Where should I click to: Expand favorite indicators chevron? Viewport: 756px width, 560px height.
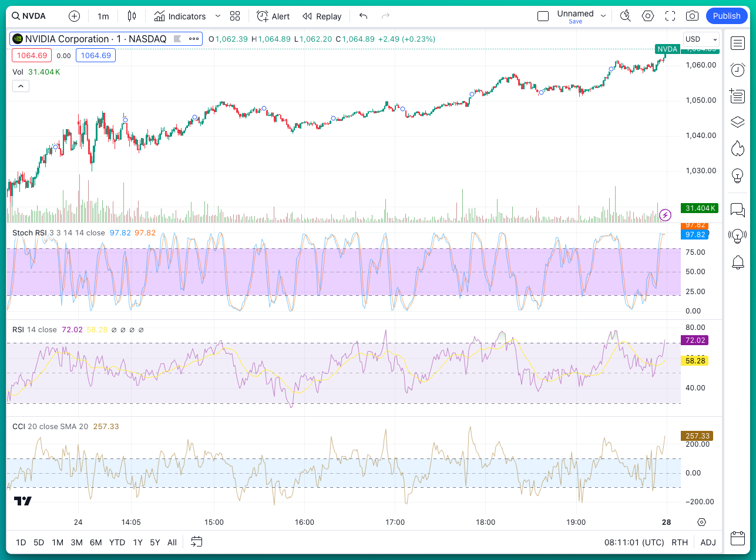218,16
